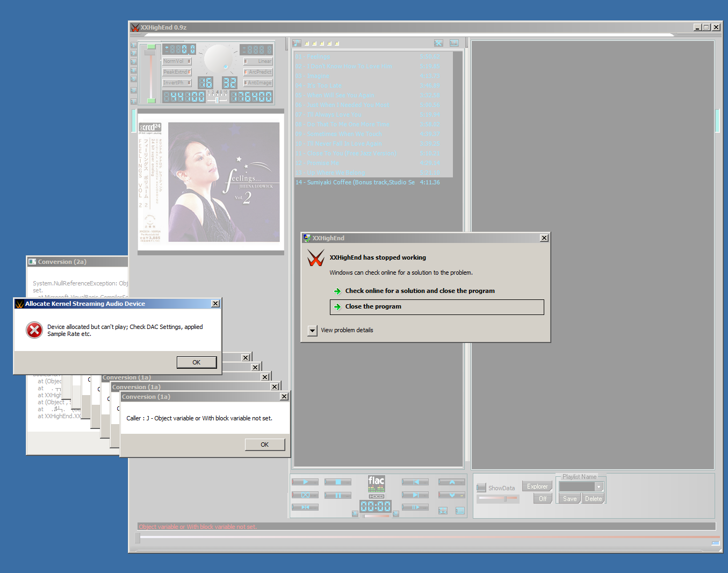Set loop point A marker

pyautogui.click(x=355, y=514)
